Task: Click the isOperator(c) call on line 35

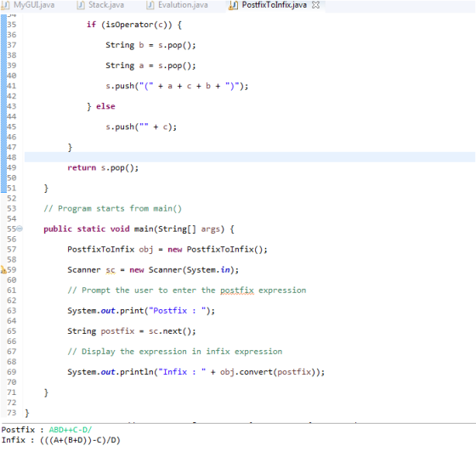Action: click(139, 25)
